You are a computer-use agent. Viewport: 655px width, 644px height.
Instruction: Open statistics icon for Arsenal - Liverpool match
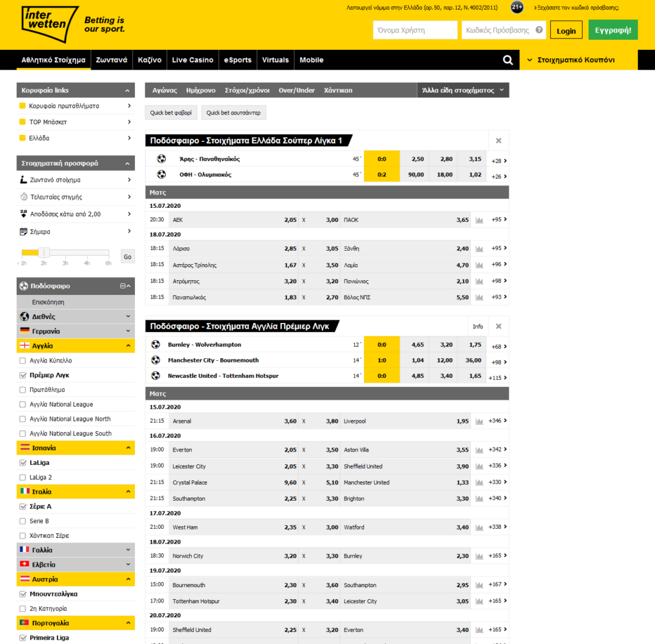point(479,421)
